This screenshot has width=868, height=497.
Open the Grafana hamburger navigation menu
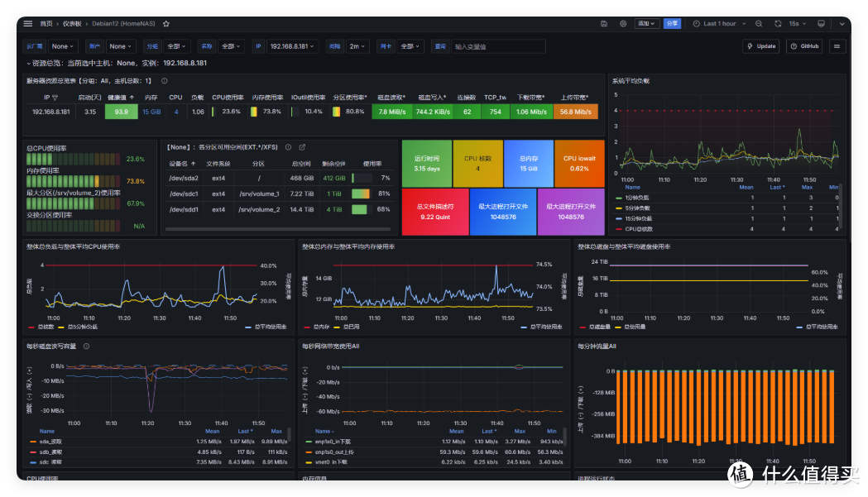(x=27, y=24)
